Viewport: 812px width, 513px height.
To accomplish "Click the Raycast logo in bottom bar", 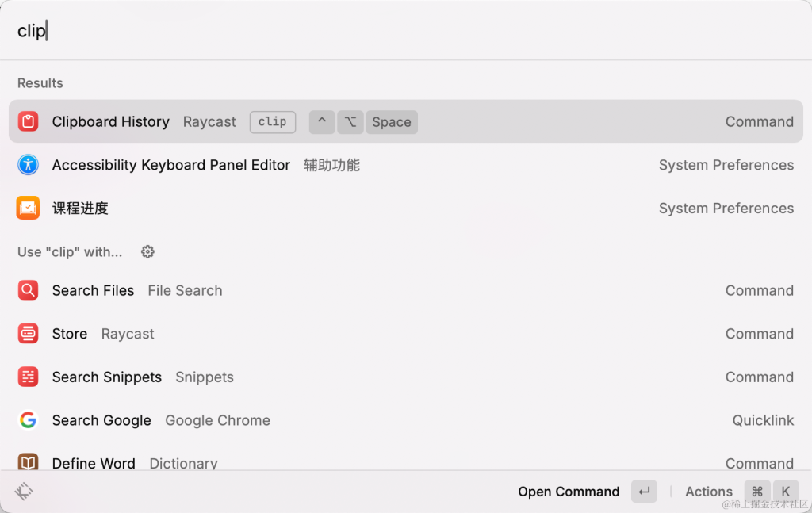I will [x=24, y=492].
